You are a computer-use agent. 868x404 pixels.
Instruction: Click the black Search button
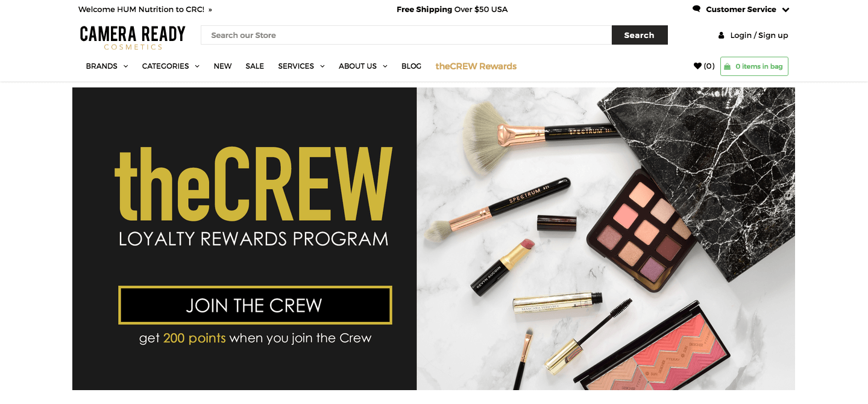(x=640, y=35)
